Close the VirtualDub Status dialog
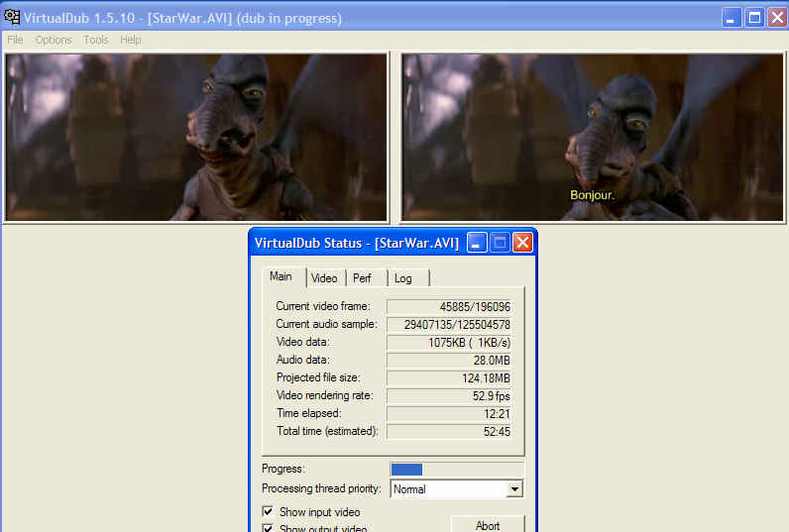 pyautogui.click(x=522, y=243)
